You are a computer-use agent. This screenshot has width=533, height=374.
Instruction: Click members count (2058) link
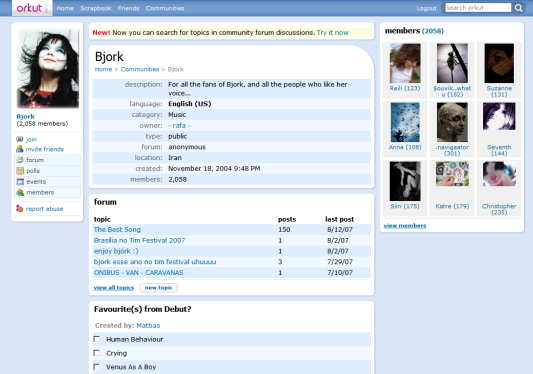tap(433, 31)
